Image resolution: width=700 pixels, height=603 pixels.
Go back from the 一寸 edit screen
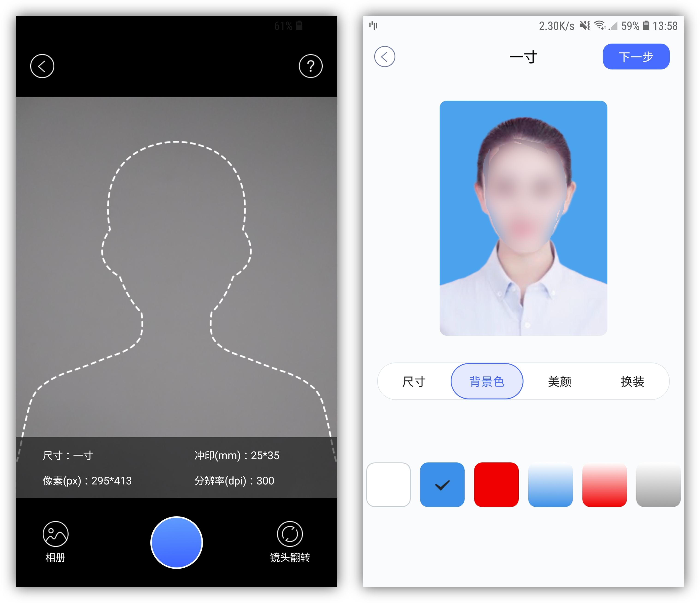pyautogui.click(x=384, y=57)
